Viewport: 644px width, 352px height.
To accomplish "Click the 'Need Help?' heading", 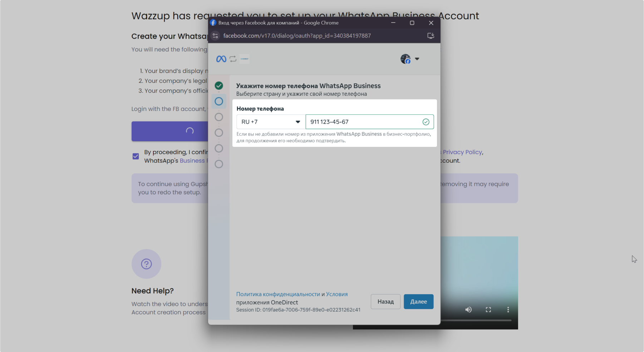I will 153,291.
